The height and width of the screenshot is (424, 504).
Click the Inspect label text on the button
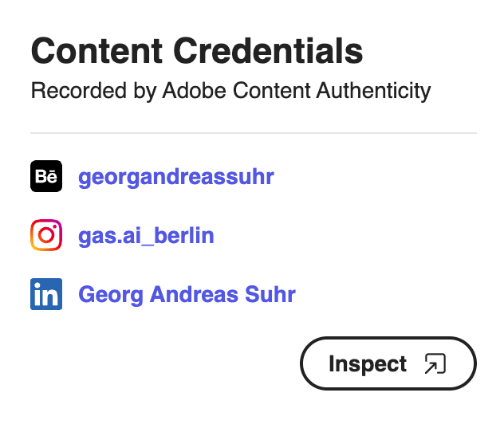(x=368, y=364)
